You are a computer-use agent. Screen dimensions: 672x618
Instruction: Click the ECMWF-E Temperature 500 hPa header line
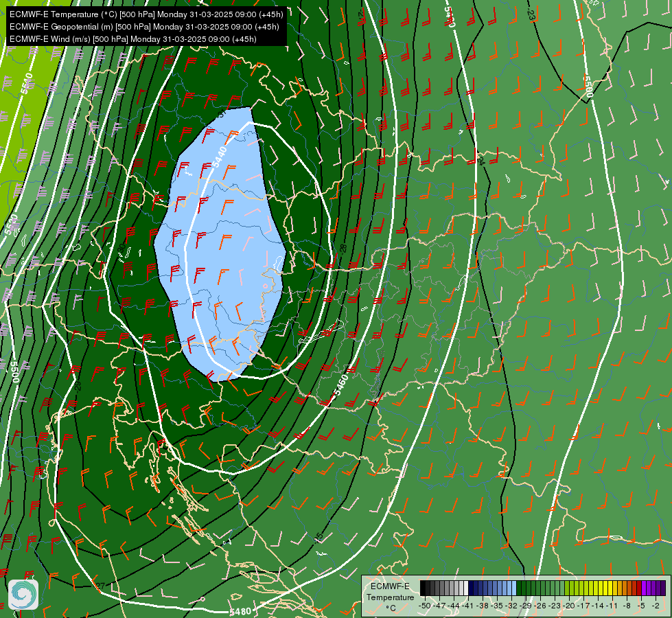click(x=146, y=14)
